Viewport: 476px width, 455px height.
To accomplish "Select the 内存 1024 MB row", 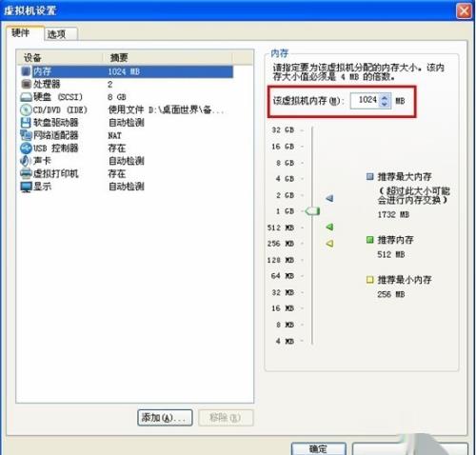I will pos(127,71).
